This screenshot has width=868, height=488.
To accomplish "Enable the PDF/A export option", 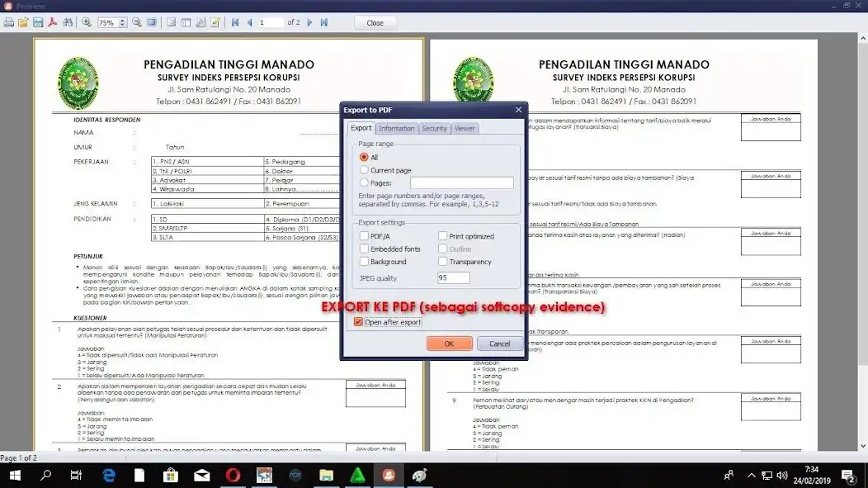I will click(x=363, y=236).
